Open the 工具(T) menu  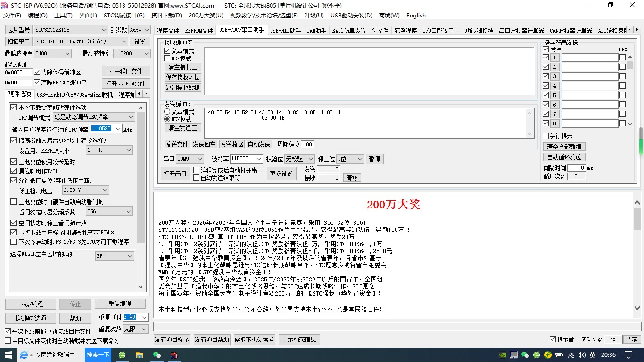(x=63, y=15)
